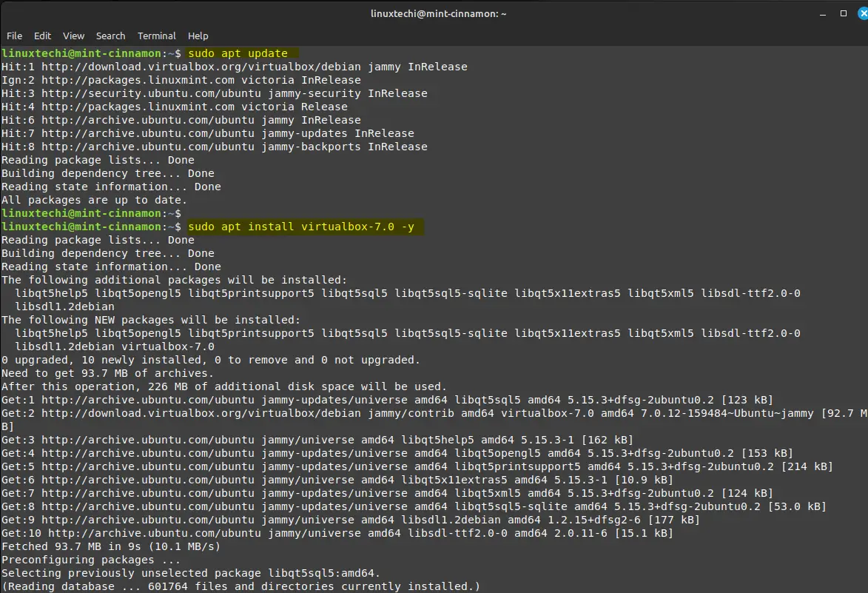Open the File menu
868x593 pixels.
14,36
